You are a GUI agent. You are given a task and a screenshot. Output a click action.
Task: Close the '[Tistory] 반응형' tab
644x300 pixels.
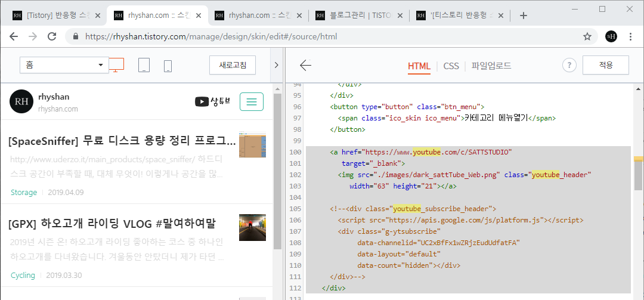97,16
